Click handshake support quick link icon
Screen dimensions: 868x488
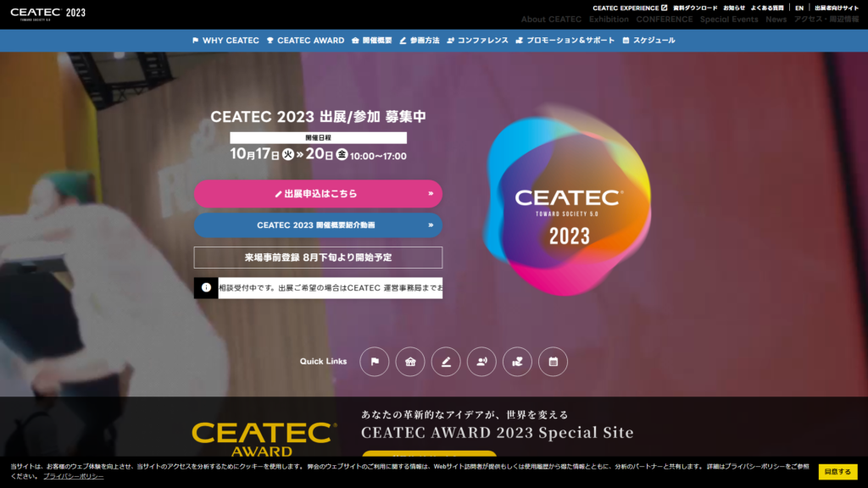click(518, 362)
